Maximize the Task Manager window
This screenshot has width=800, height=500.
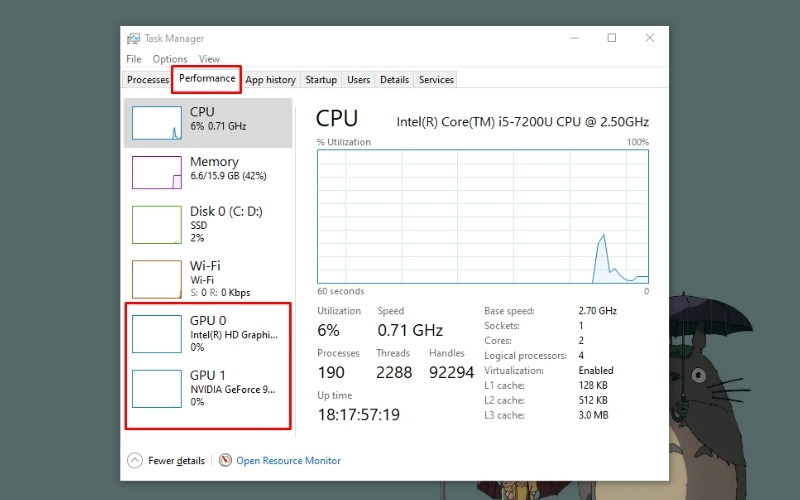pos(612,38)
